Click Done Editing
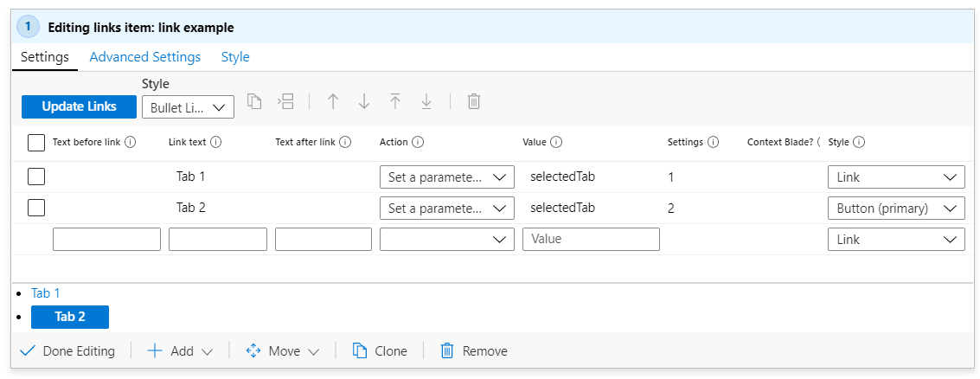This screenshot has width=980, height=379. 67,351
